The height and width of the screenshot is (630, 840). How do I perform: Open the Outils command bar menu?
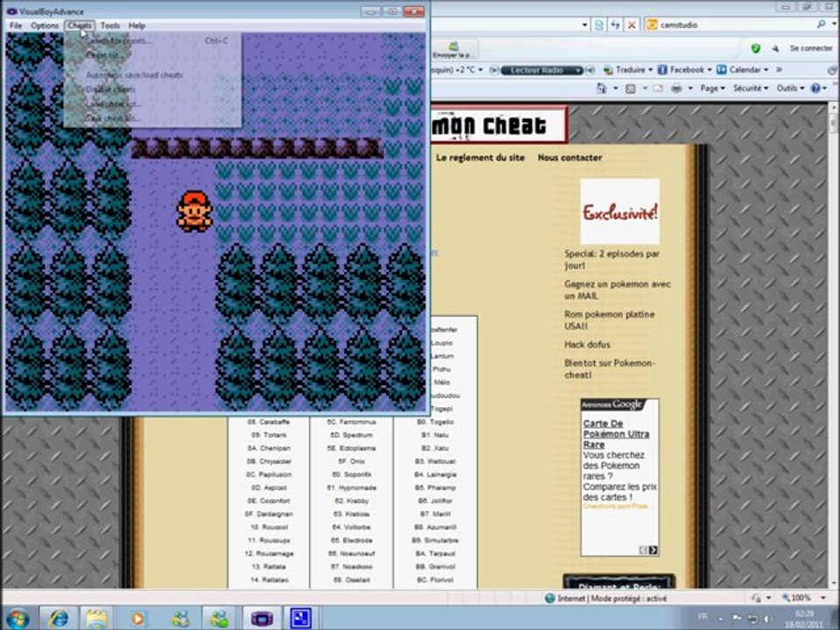click(790, 88)
